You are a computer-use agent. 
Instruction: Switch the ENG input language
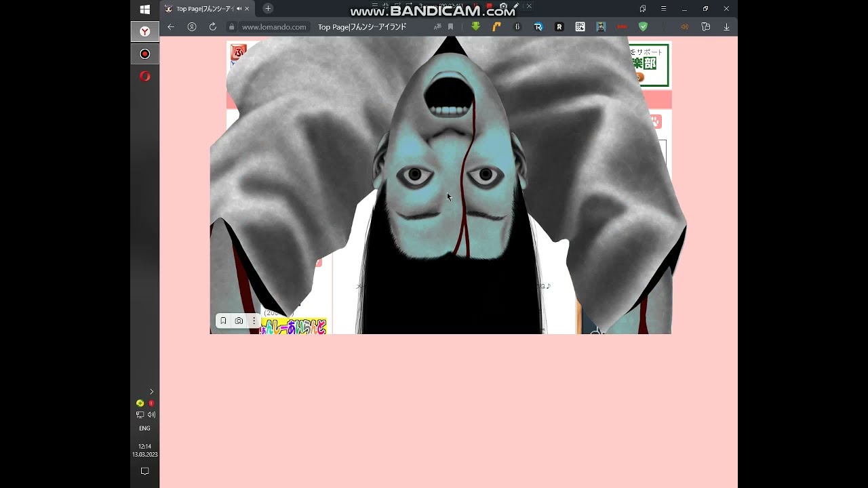144,428
